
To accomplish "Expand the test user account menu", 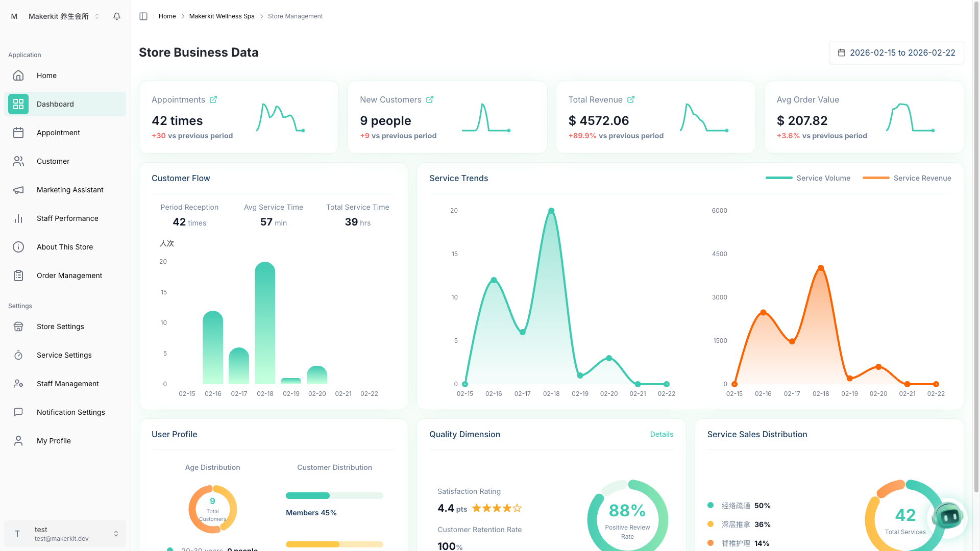I will tap(65, 534).
